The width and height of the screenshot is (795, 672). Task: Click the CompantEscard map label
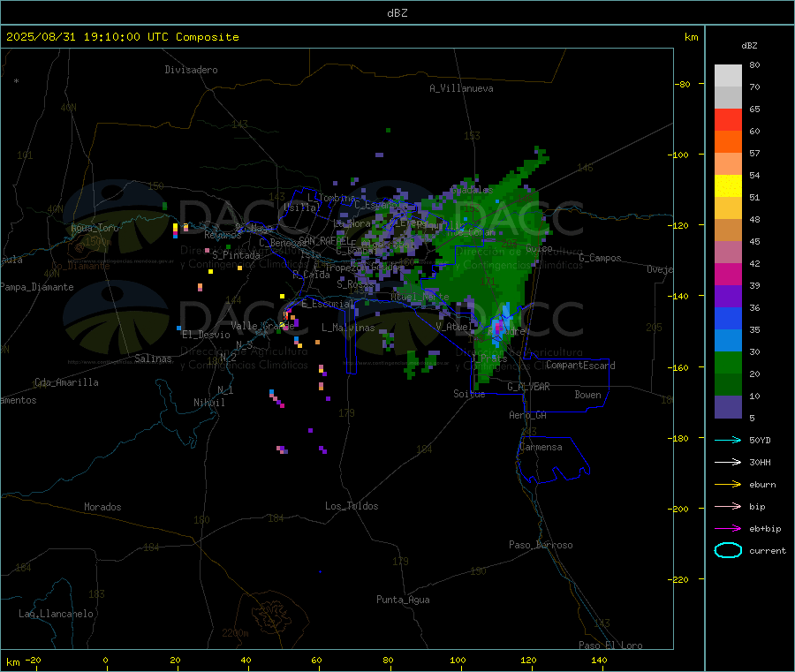[x=580, y=366]
